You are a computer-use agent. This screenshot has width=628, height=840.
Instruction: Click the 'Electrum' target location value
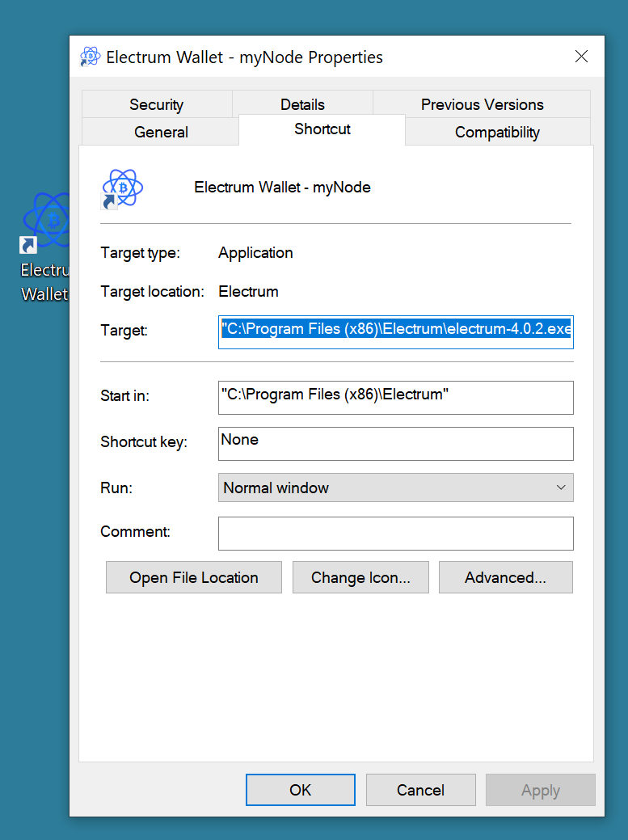tap(248, 291)
